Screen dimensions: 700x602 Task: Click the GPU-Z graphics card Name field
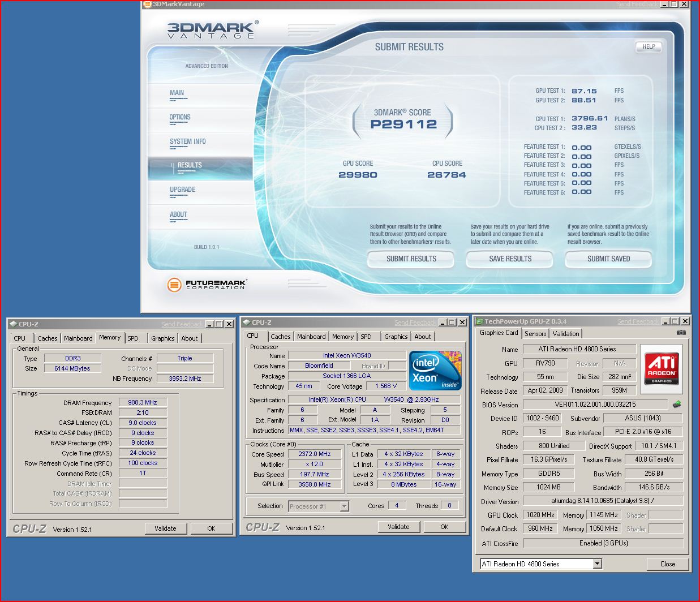coord(579,349)
